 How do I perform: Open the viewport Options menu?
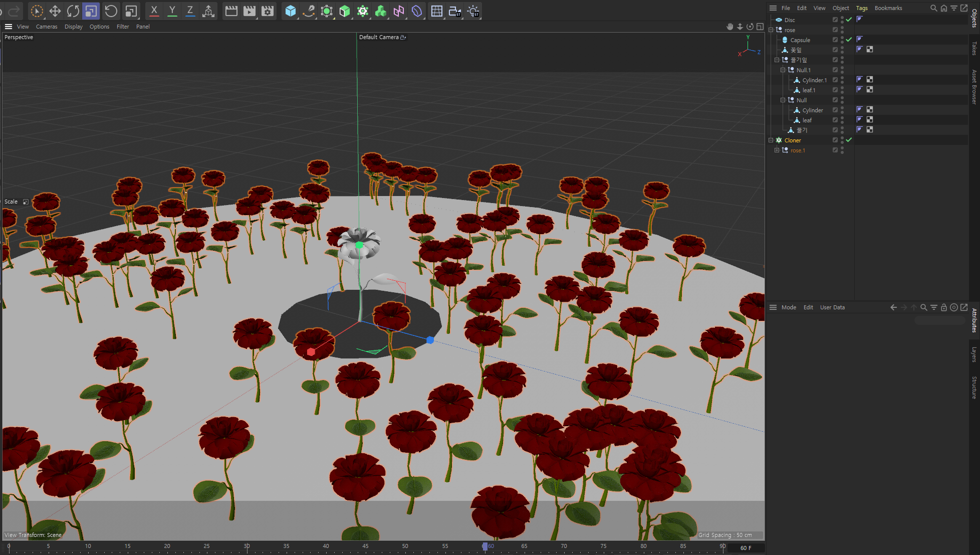point(99,27)
